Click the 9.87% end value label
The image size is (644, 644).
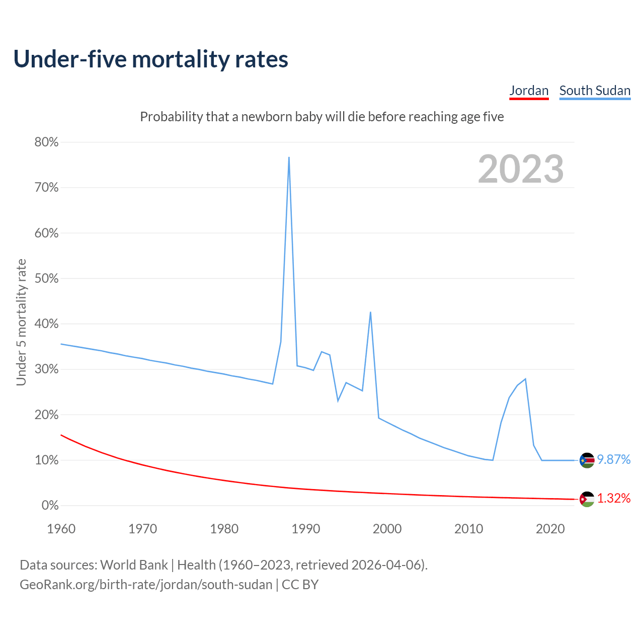[613, 459]
